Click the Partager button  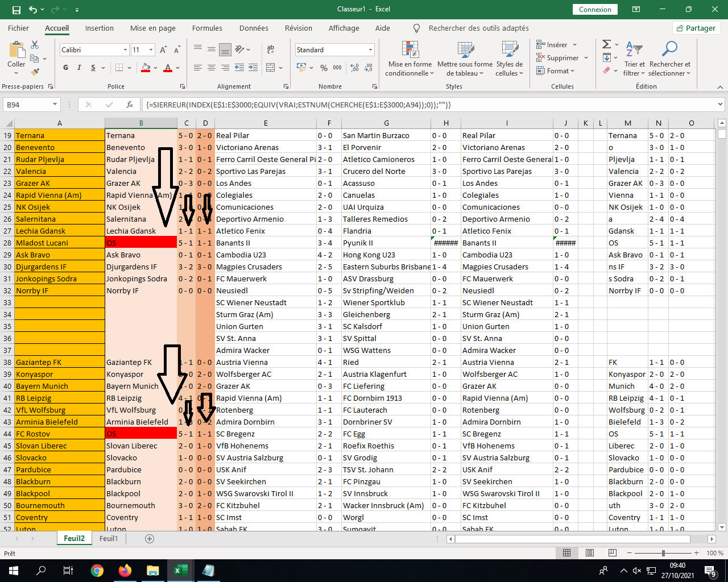(x=696, y=28)
